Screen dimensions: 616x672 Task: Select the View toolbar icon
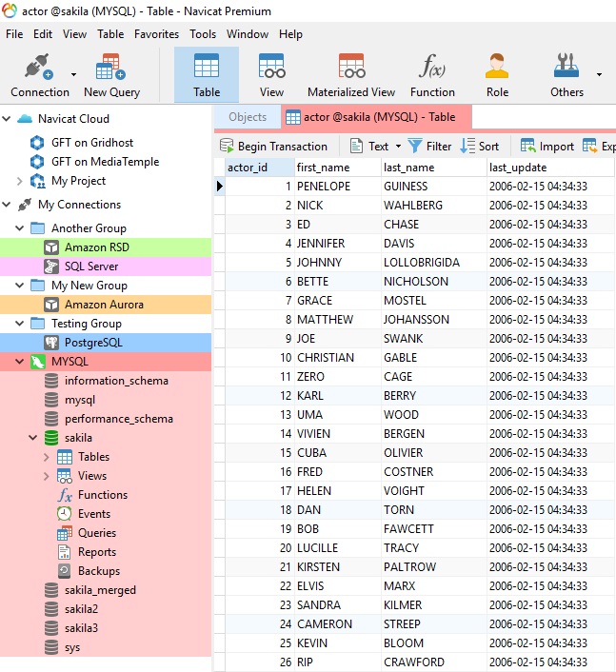coord(271,67)
